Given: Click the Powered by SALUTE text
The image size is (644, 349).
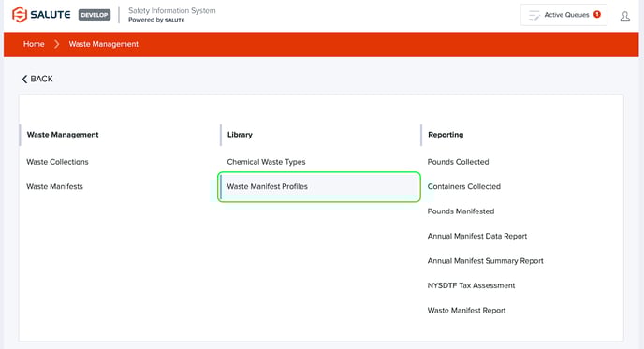Looking at the screenshot, I should click(x=156, y=20).
